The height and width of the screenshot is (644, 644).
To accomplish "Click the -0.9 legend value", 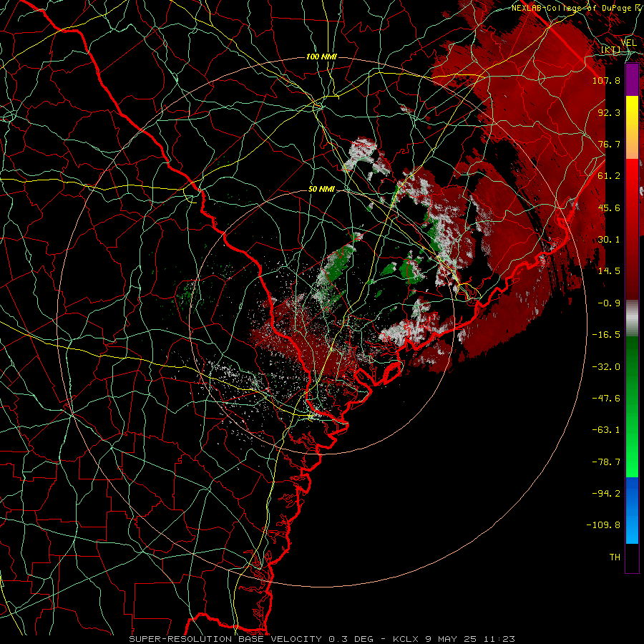I will click(x=609, y=303).
